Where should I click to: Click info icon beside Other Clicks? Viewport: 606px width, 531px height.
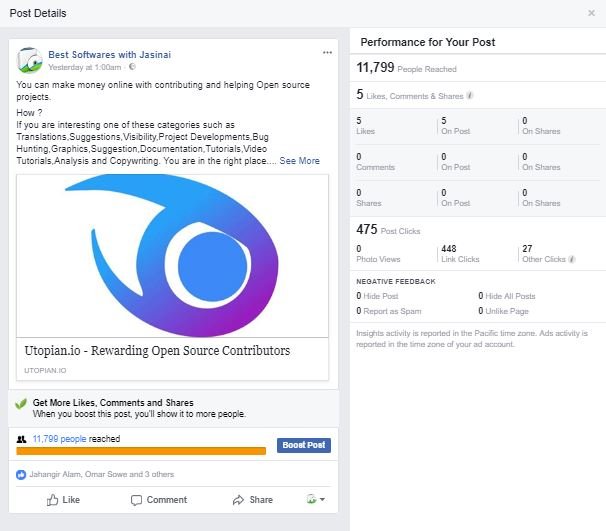[x=572, y=259]
